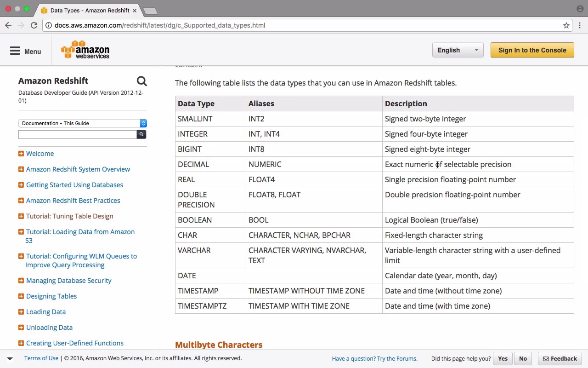Click into the documentation search field
The image size is (588, 368).
tap(77, 134)
